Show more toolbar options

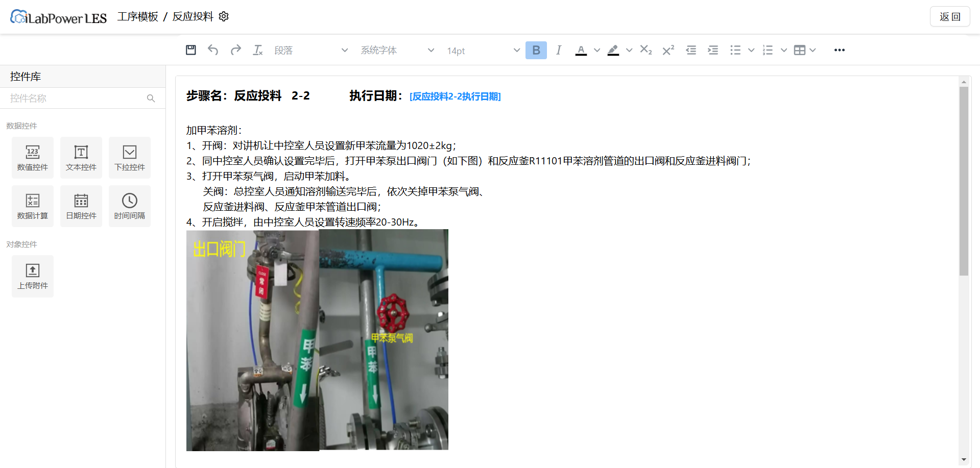point(840,50)
